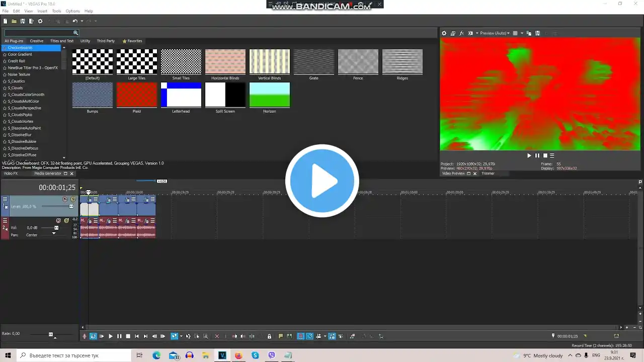This screenshot has width=644, height=362.
Task: Expand the overlays dropdown arrow in preview
Action: point(522,33)
